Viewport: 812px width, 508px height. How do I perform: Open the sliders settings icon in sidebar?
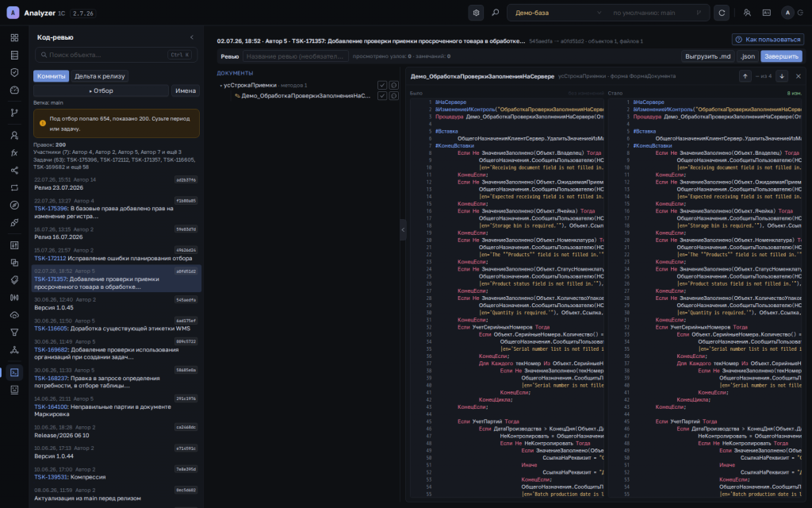coord(14,245)
